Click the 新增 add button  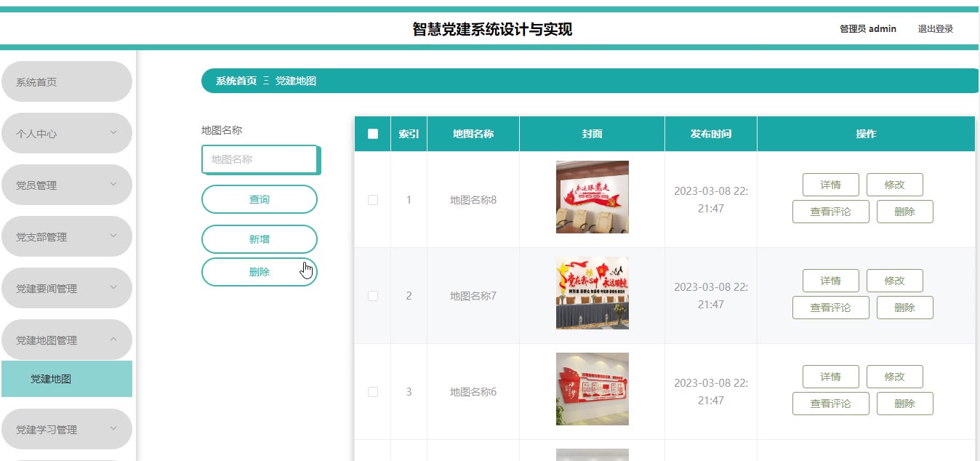pyautogui.click(x=260, y=239)
